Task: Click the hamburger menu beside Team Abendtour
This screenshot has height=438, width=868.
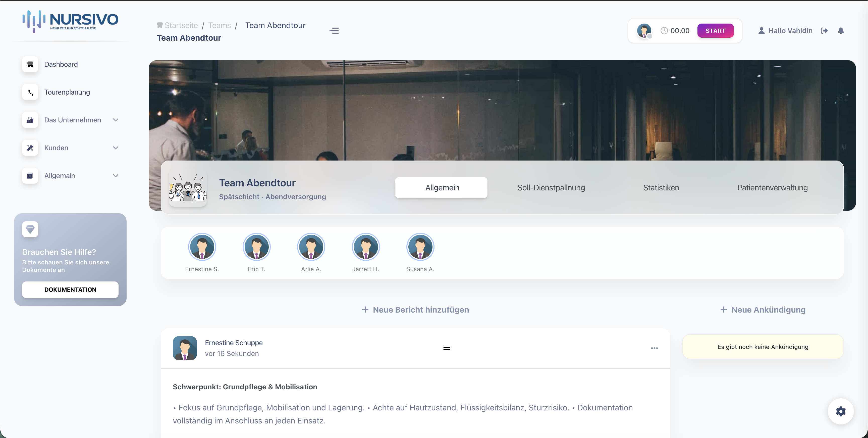Action: click(334, 30)
